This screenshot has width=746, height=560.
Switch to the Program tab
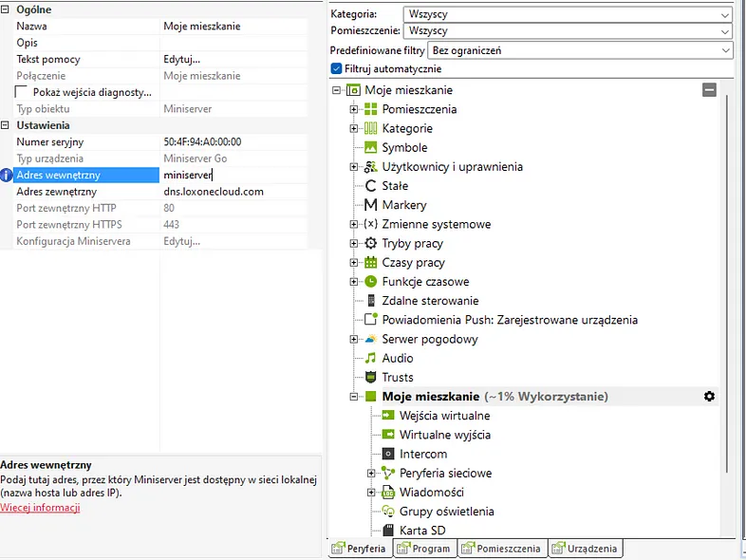point(424,548)
